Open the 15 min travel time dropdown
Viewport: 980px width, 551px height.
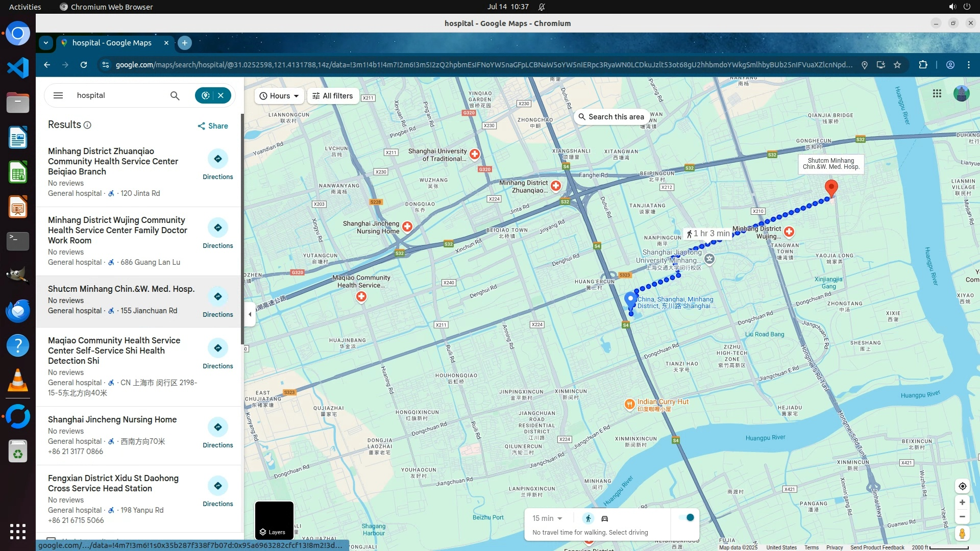tap(547, 518)
